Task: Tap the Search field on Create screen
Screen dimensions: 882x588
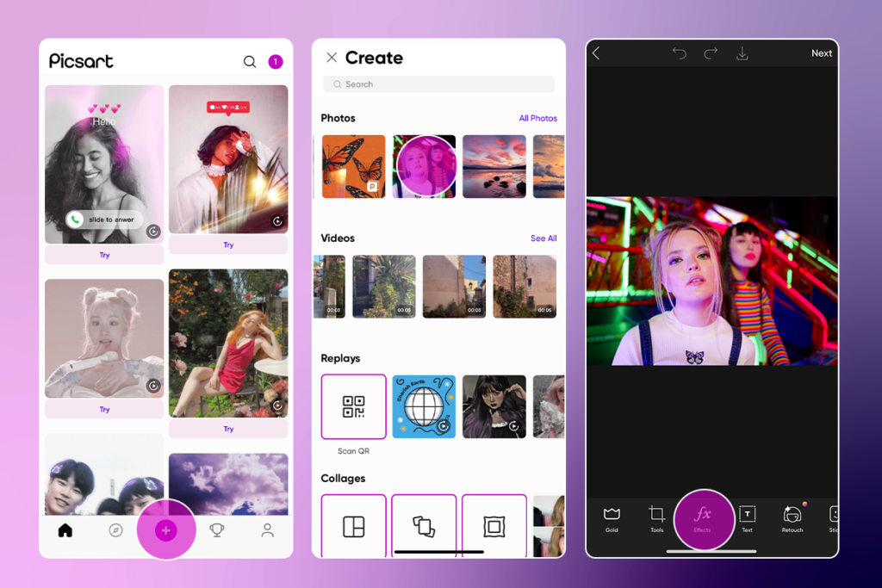Action: click(438, 84)
